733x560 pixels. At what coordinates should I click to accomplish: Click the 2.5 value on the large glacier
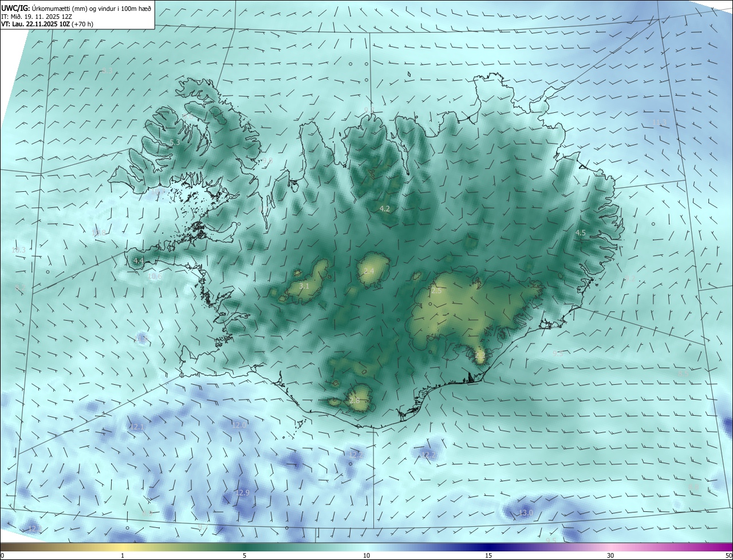point(436,291)
